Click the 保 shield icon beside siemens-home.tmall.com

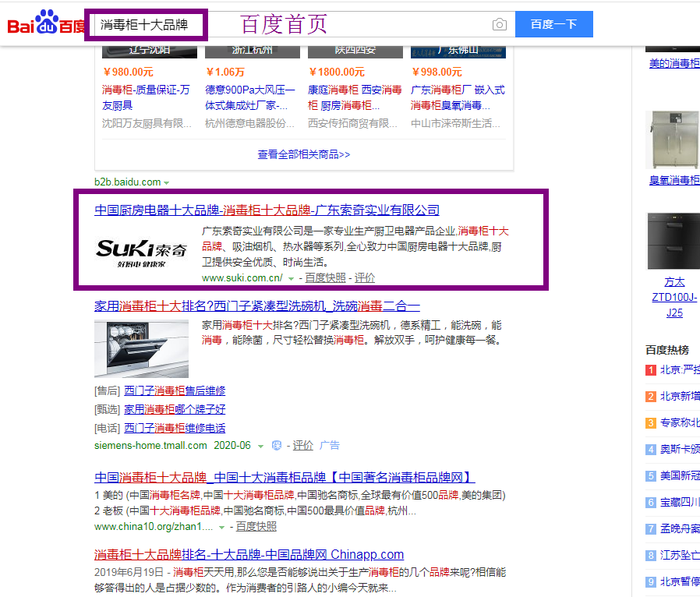276,446
